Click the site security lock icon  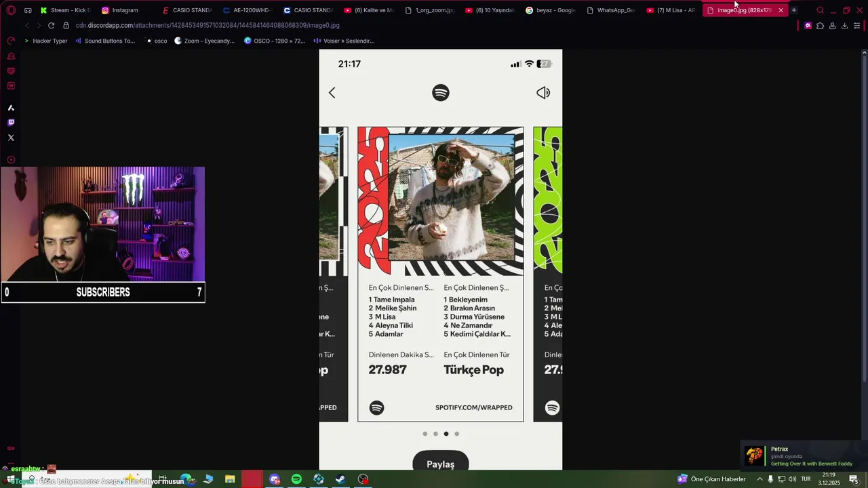coord(66,25)
